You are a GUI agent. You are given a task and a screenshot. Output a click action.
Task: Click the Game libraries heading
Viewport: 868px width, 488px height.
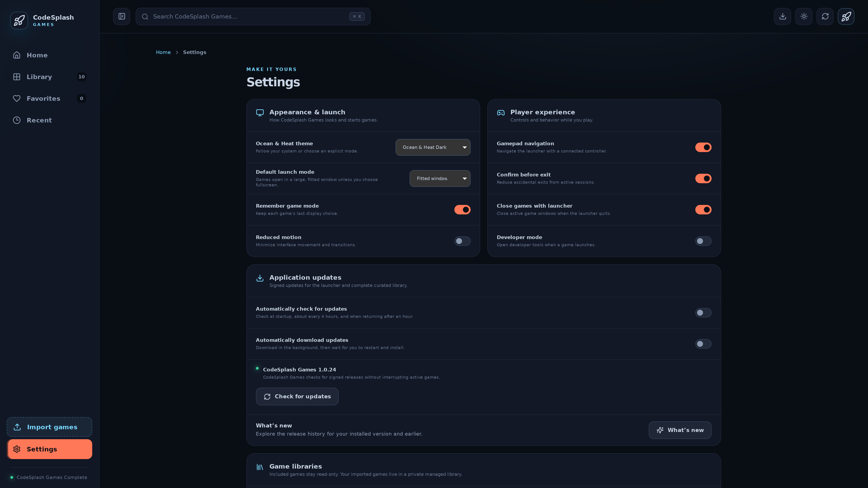[295, 467]
